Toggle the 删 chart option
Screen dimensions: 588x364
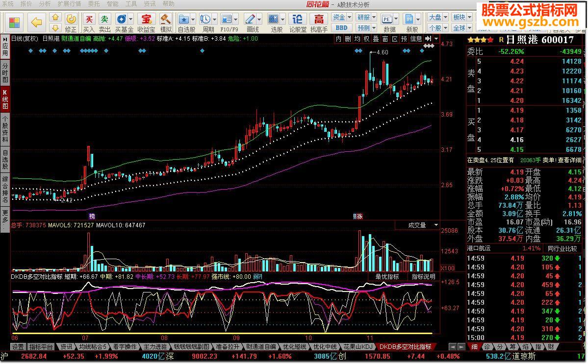[x=348, y=39]
